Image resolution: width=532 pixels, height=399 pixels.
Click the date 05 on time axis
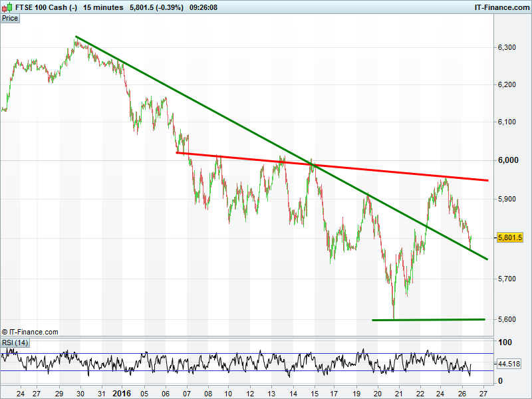click(144, 394)
